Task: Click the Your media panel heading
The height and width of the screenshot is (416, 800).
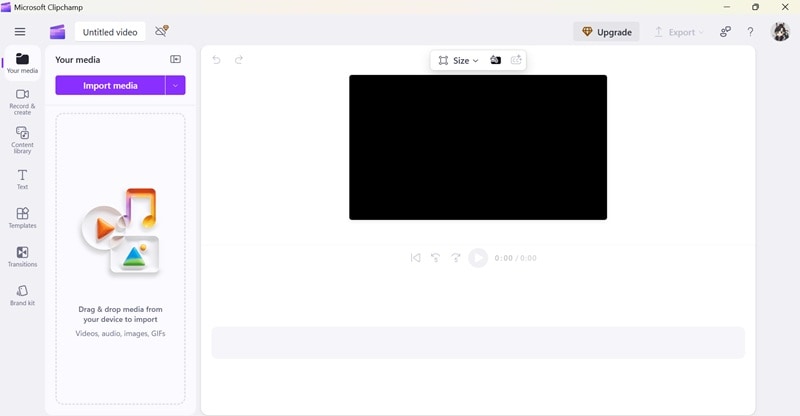Action: click(78, 60)
